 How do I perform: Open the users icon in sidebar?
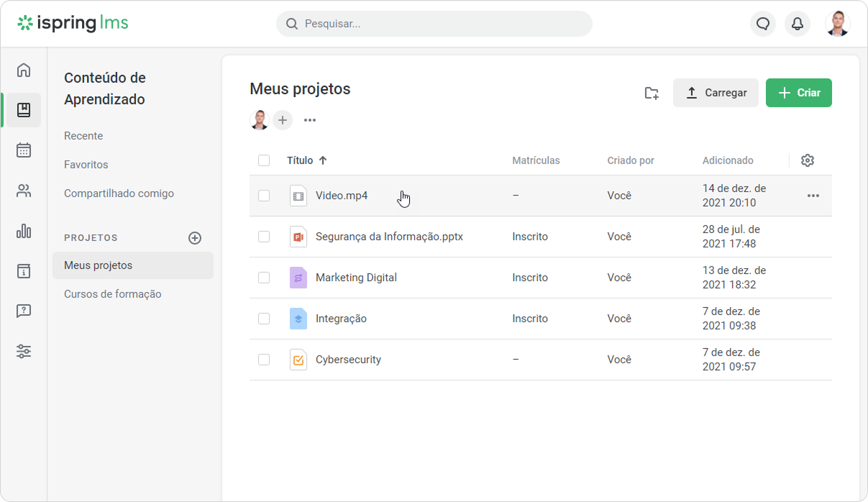tap(24, 191)
